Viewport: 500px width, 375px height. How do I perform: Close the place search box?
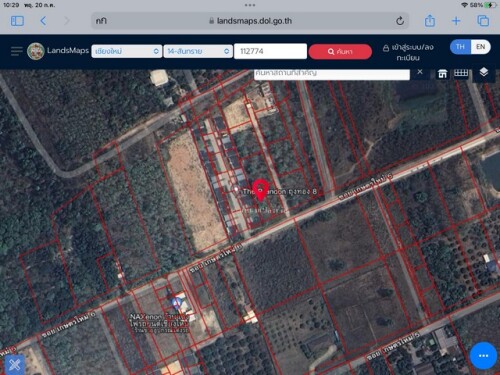click(420, 72)
